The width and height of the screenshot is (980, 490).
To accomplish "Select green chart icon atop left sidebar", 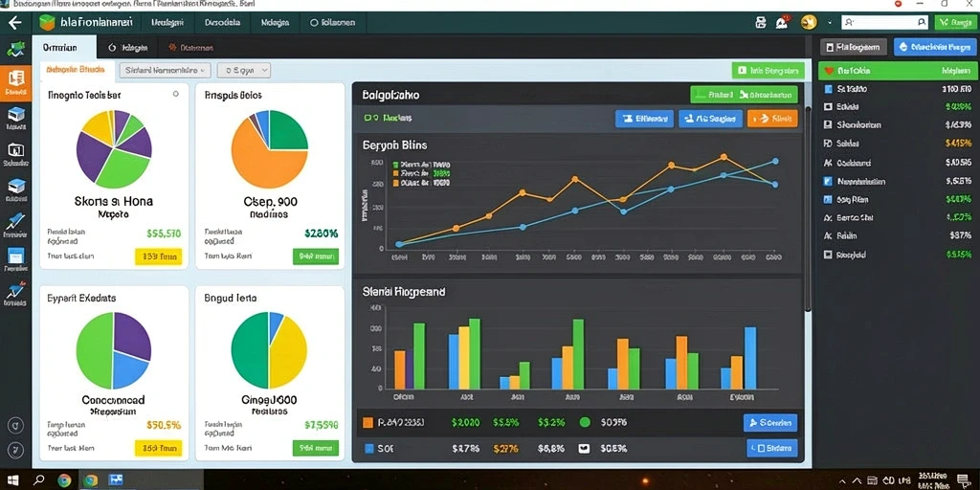I will [x=15, y=49].
